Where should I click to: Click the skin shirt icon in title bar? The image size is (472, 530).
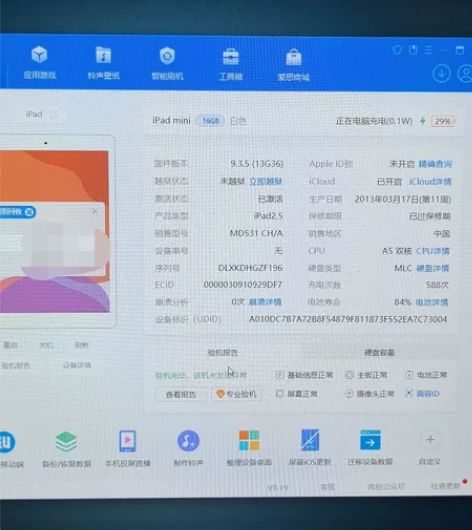coord(397,50)
